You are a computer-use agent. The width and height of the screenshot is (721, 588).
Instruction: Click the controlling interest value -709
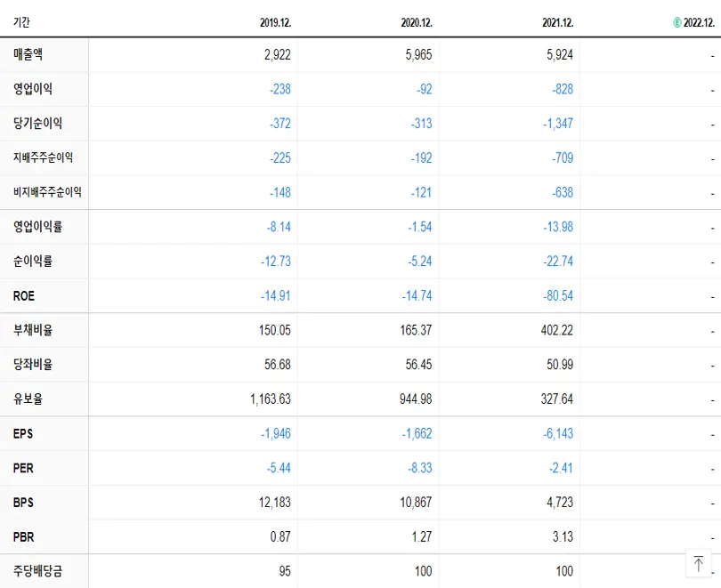click(563, 158)
